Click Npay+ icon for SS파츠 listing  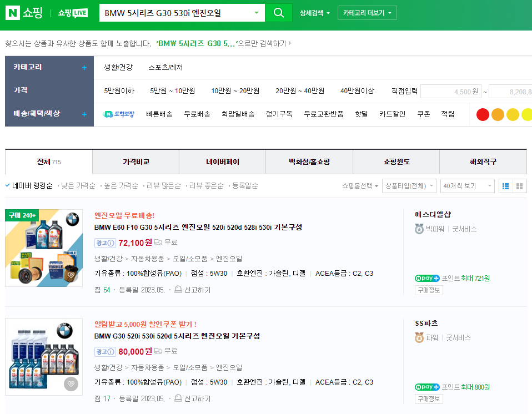427,387
